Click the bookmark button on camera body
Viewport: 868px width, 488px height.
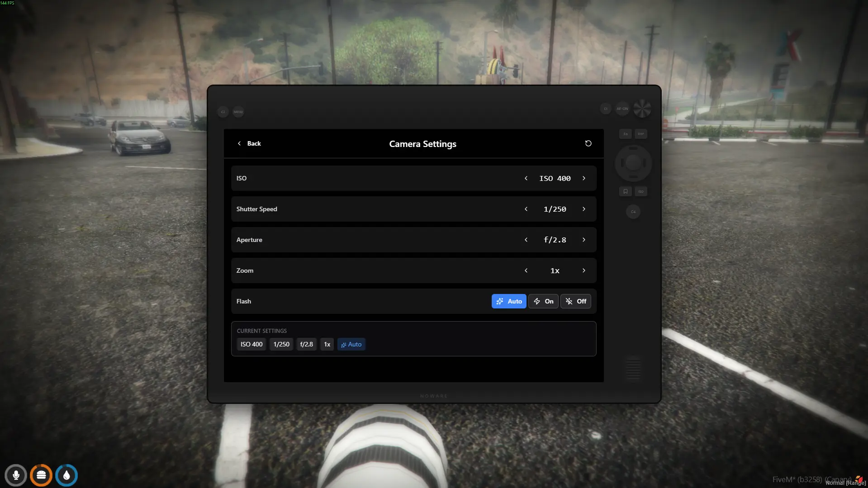tap(625, 191)
